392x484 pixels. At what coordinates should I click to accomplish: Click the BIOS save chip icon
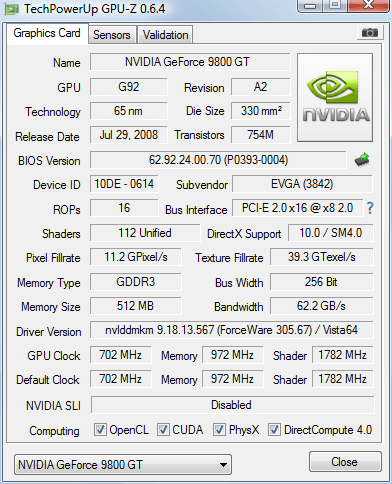(362, 160)
